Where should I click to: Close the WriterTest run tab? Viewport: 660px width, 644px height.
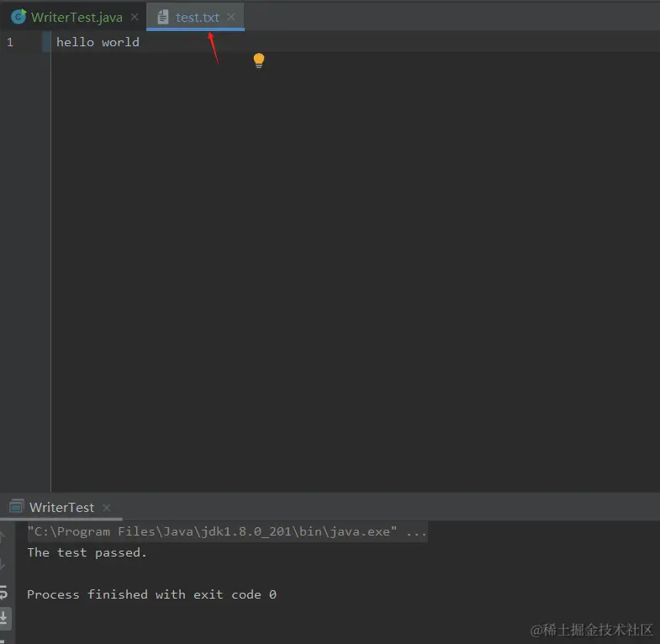[x=107, y=508]
